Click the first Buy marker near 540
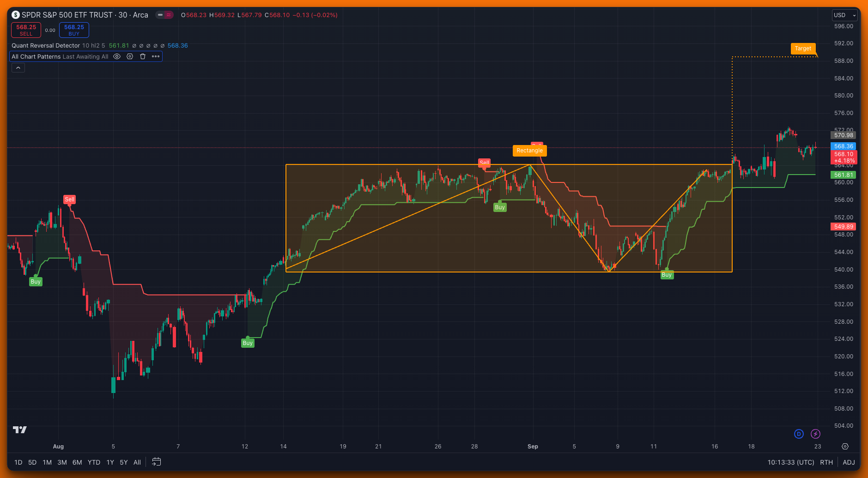The image size is (868, 478). pyautogui.click(x=36, y=282)
